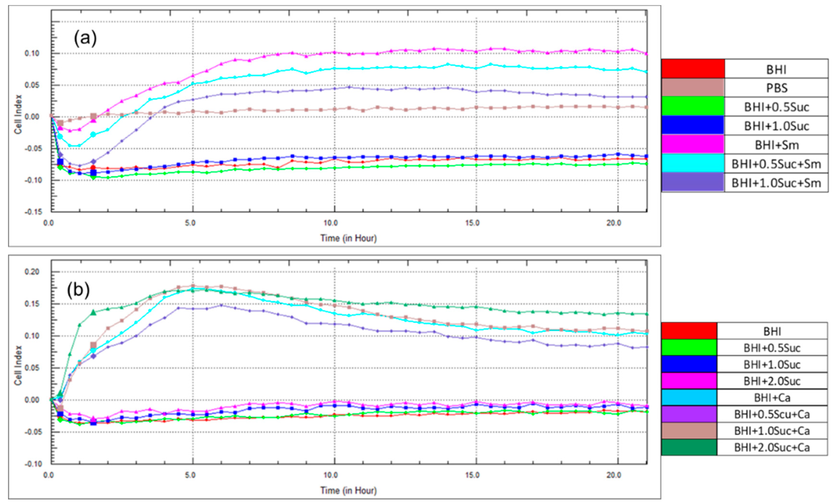Viewport: 834px width, 504px height.
Task: Click the Cell Index axis title in top chart
Action: pyautogui.click(x=18, y=114)
